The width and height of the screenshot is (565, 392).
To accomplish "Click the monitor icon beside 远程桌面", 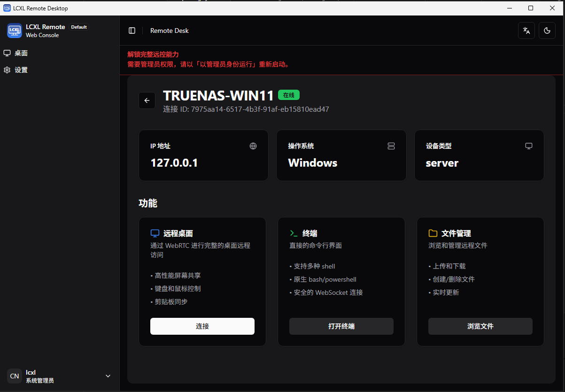I will [x=155, y=233].
